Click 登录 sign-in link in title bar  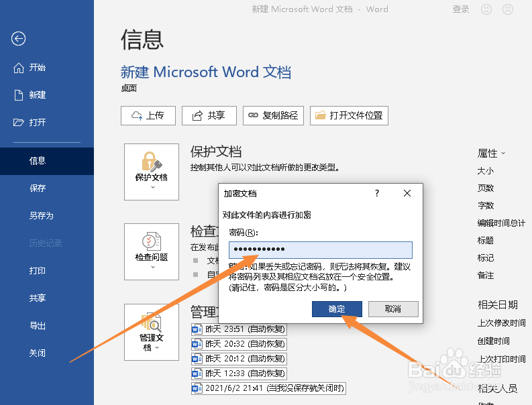pyautogui.click(x=461, y=9)
